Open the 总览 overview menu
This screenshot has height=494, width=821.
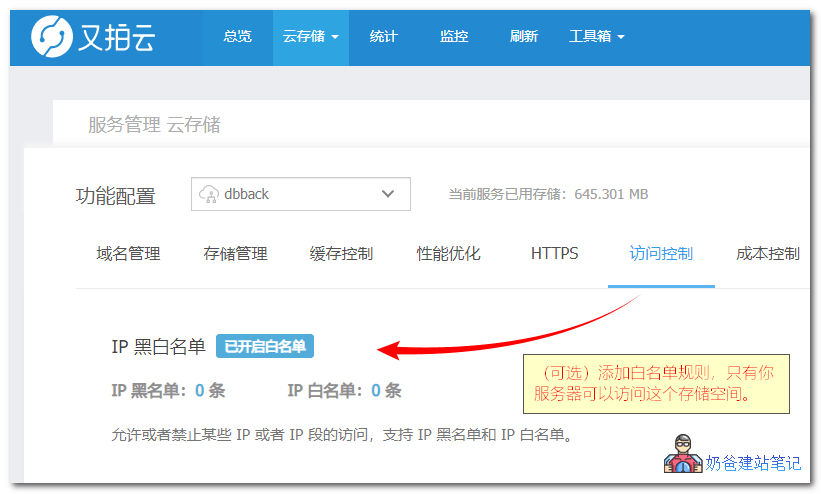pyautogui.click(x=237, y=36)
